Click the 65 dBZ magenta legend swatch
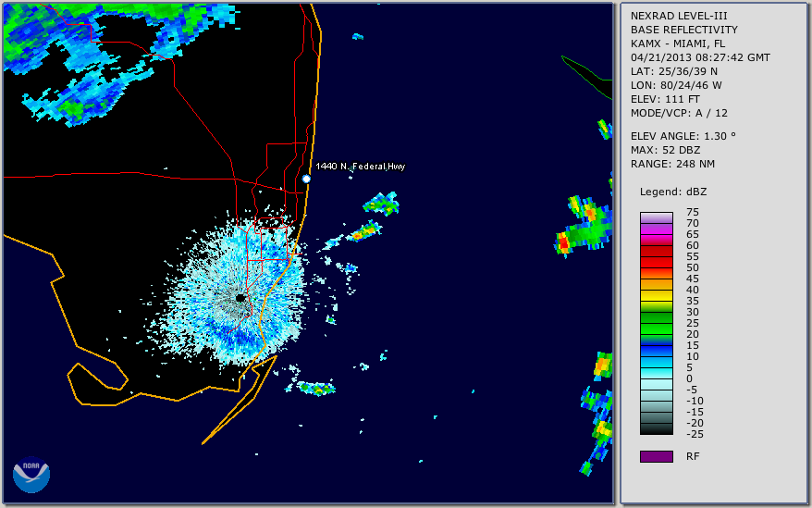Viewport: 812px width, 508px height. [657, 240]
